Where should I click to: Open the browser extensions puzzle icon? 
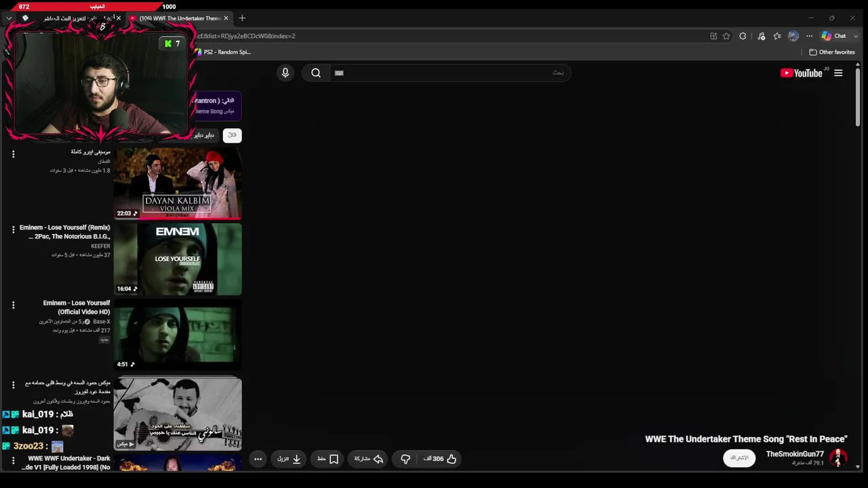click(743, 36)
